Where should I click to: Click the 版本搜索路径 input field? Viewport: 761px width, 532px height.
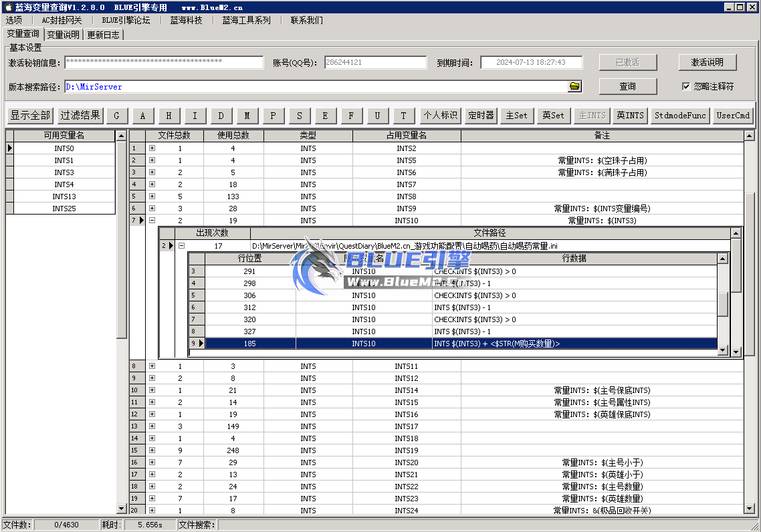click(x=314, y=87)
